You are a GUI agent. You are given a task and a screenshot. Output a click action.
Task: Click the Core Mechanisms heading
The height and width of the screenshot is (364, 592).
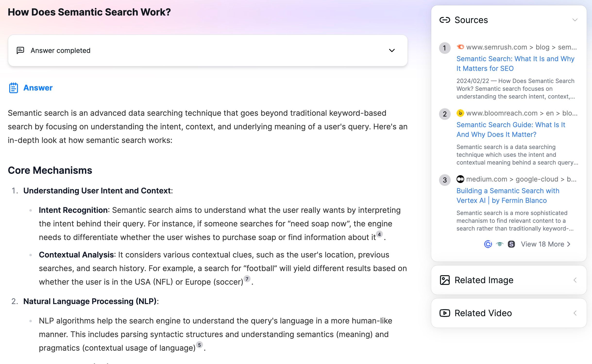click(50, 170)
